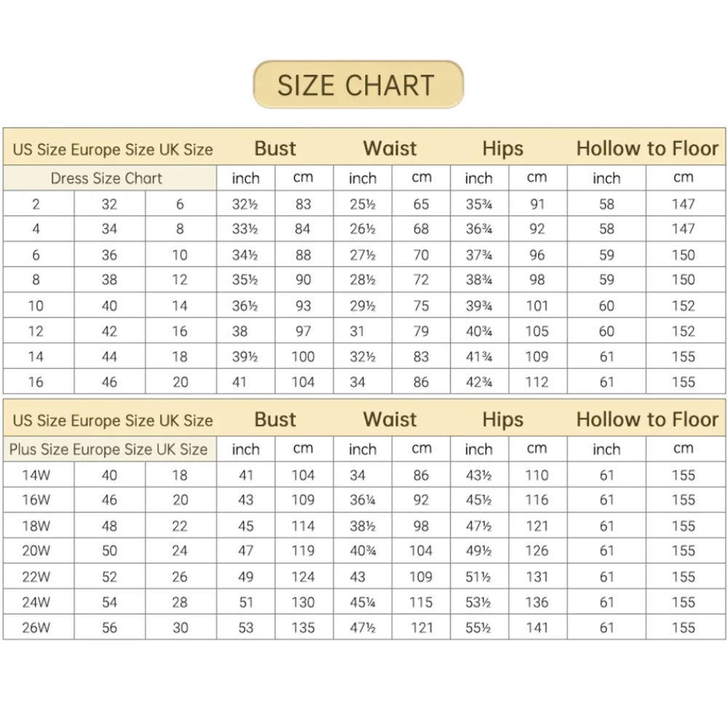The width and height of the screenshot is (728, 728).
Task: Select the 22W US size cell
Action: [36, 577]
